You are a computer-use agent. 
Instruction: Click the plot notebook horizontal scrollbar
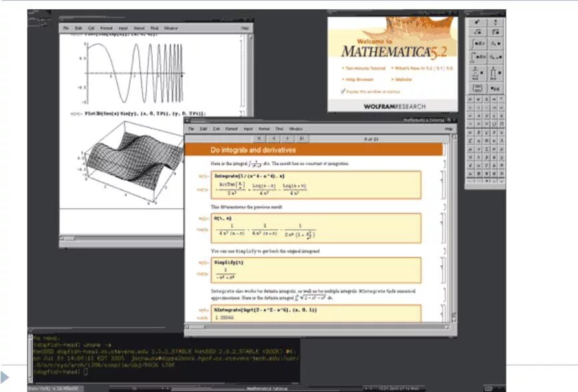(121, 239)
